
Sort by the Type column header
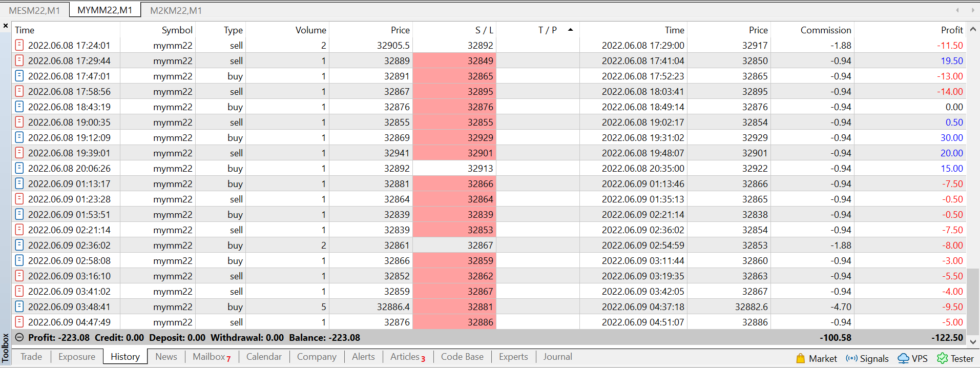point(221,30)
